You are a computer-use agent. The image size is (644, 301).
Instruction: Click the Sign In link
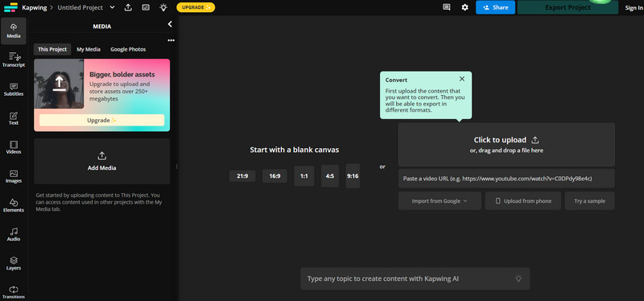pos(634,8)
